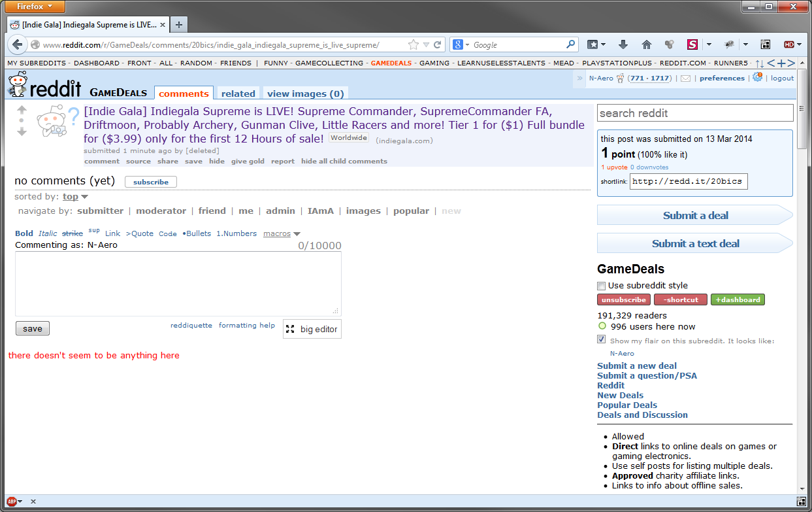Switch to the related tab
Screen dimensions: 812x512
click(238, 94)
